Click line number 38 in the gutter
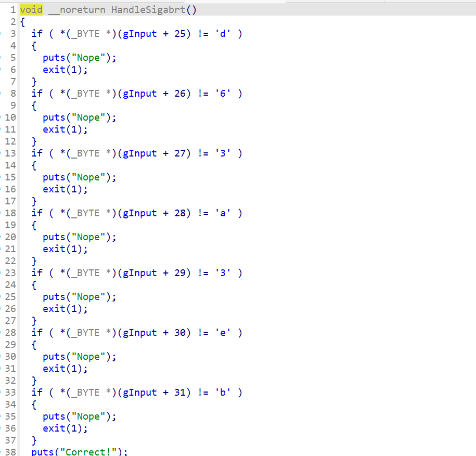The width and height of the screenshot is (476, 456). pos(10,452)
